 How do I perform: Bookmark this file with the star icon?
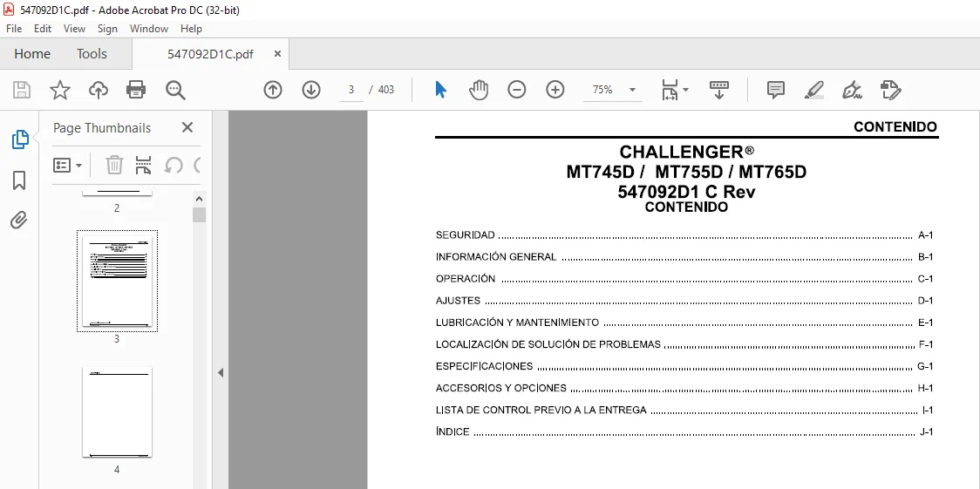(60, 90)
